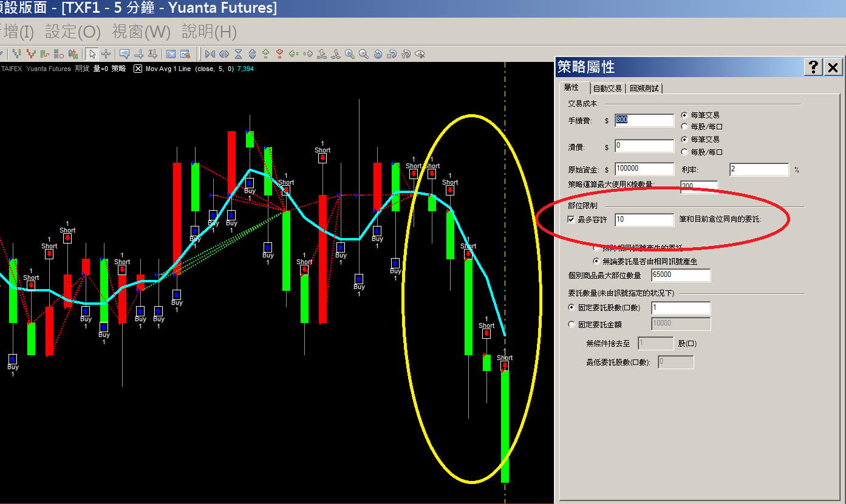Image resolution: width=846 pixels, height=504 pixels.
Task: Click the 固定委託股數 quantity field
Action: 680,308
